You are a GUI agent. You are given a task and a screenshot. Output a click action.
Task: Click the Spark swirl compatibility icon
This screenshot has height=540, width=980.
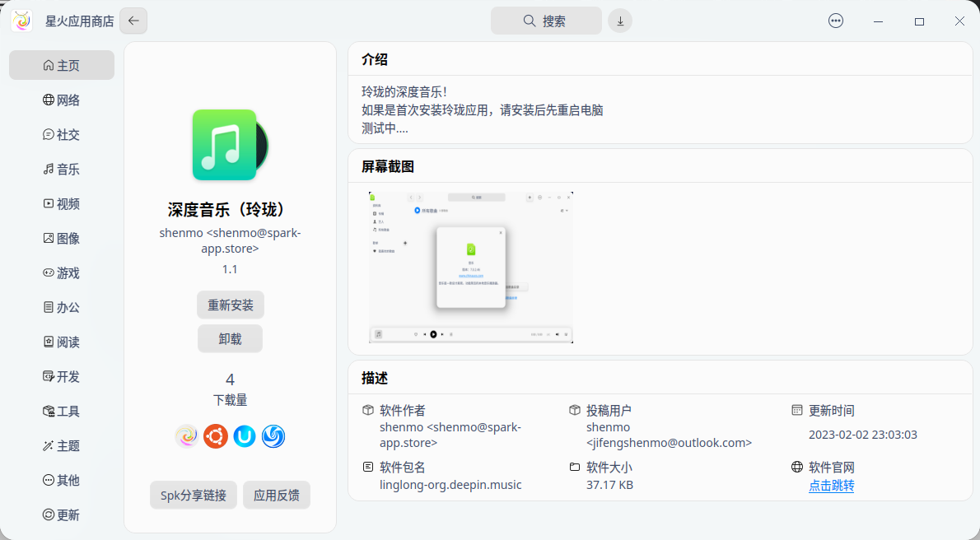click(x=187, y=435)
